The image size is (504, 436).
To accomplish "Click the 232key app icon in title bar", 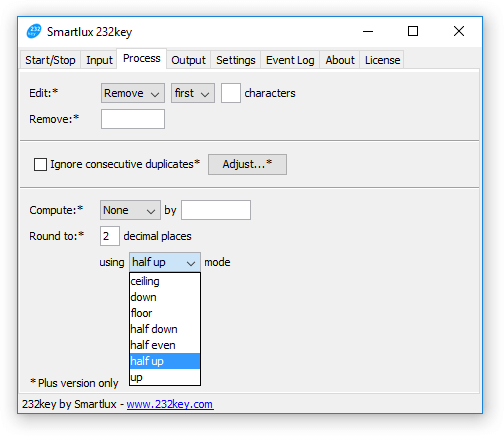I will [x=34, y=31].
